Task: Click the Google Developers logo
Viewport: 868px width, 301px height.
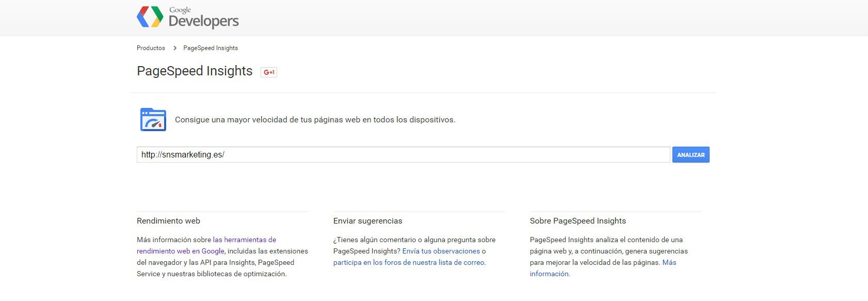Action: point(187,17)
